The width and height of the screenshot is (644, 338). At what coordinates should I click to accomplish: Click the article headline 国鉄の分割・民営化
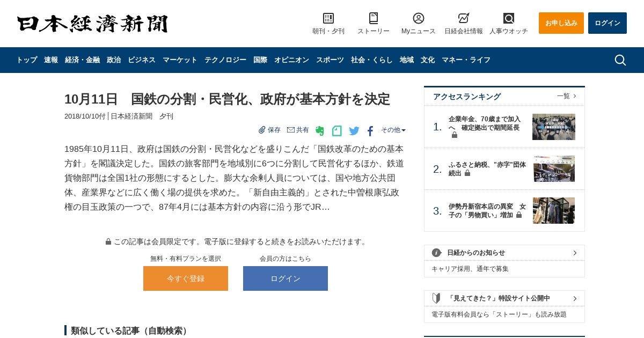[x=227, y=99]
